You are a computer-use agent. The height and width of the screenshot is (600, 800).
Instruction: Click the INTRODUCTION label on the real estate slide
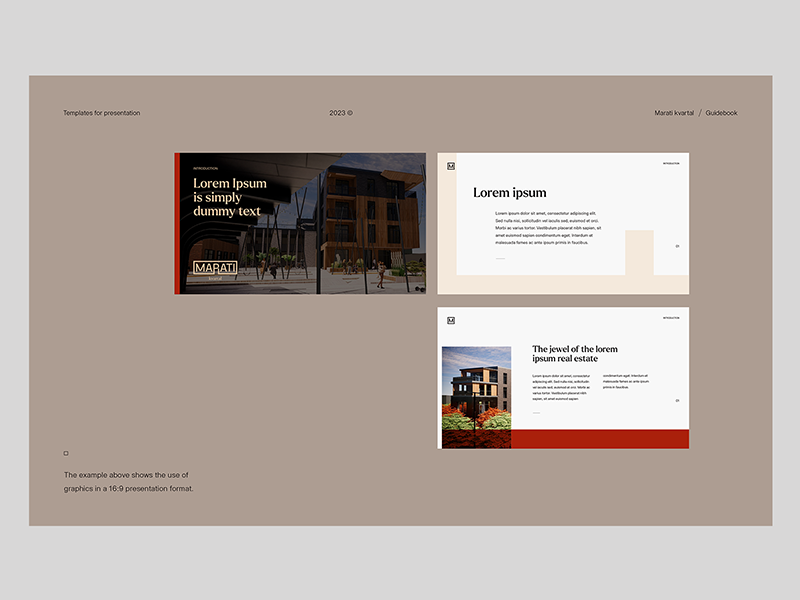(670, 318)
